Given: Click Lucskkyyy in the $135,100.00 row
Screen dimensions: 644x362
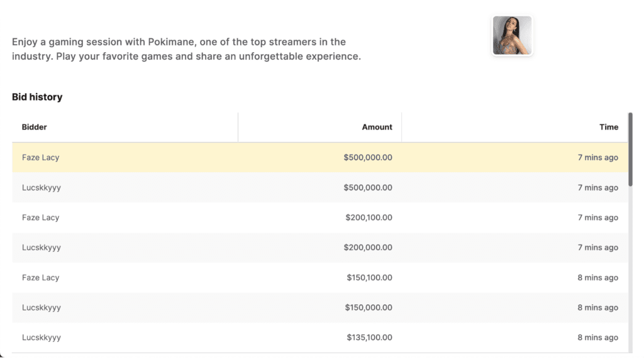Looking at the screenshot, I should point(42,337).
